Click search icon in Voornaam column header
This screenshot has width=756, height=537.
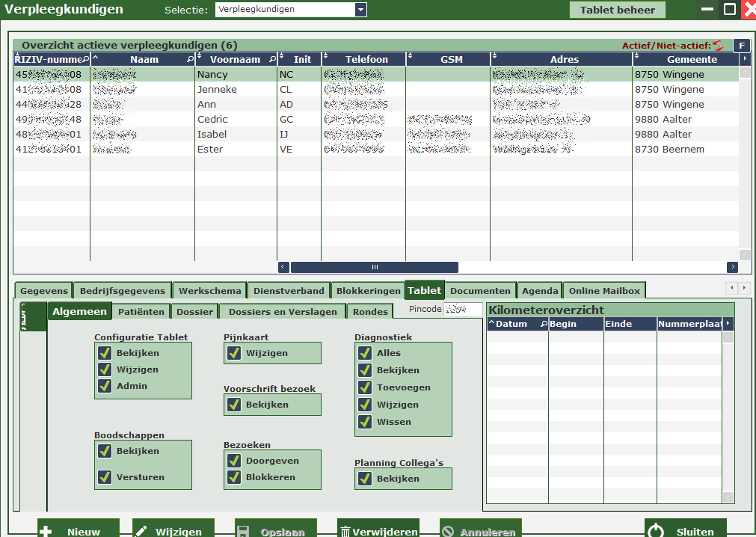click(x=272, y=59)
